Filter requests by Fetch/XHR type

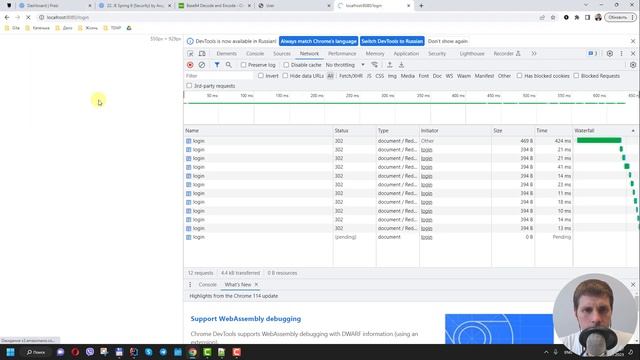351,76
